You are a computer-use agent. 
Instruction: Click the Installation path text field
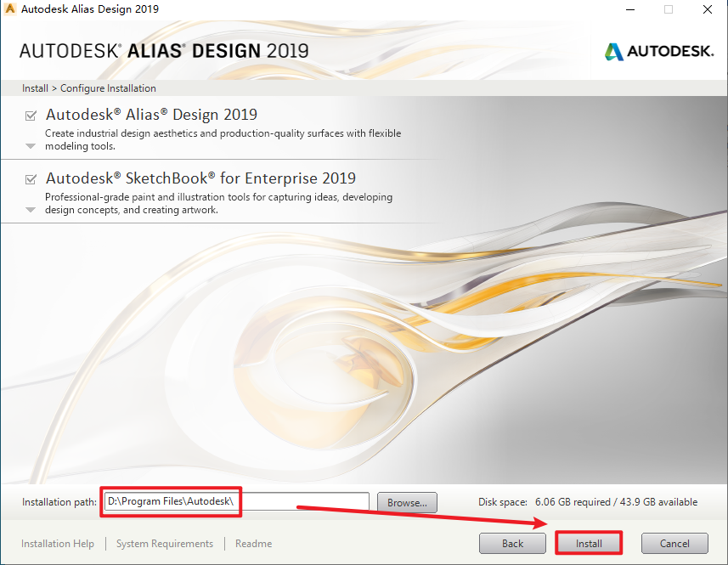tap(236, 502)
